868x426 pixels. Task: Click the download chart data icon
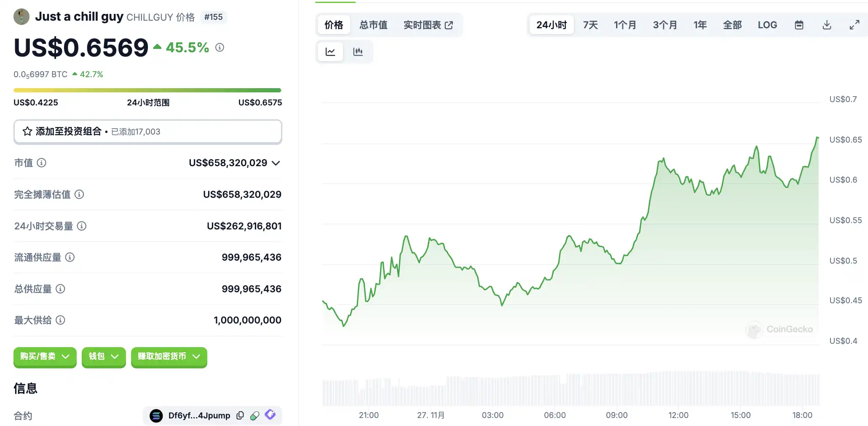click(x=827, y=25)
